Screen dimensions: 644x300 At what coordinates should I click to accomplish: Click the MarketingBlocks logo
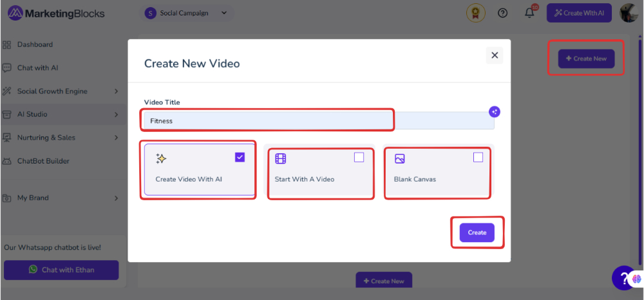point(56,14)
